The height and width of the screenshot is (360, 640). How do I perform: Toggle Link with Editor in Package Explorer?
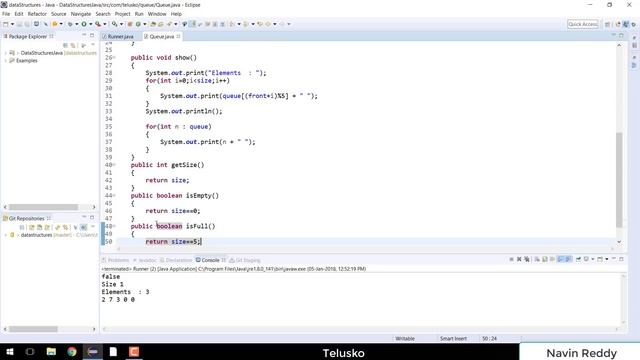pos(73,45)
